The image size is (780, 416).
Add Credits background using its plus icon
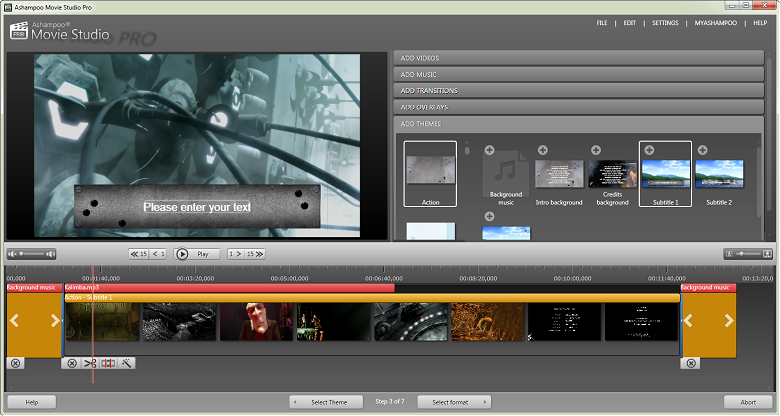click(x=595, y=150)
